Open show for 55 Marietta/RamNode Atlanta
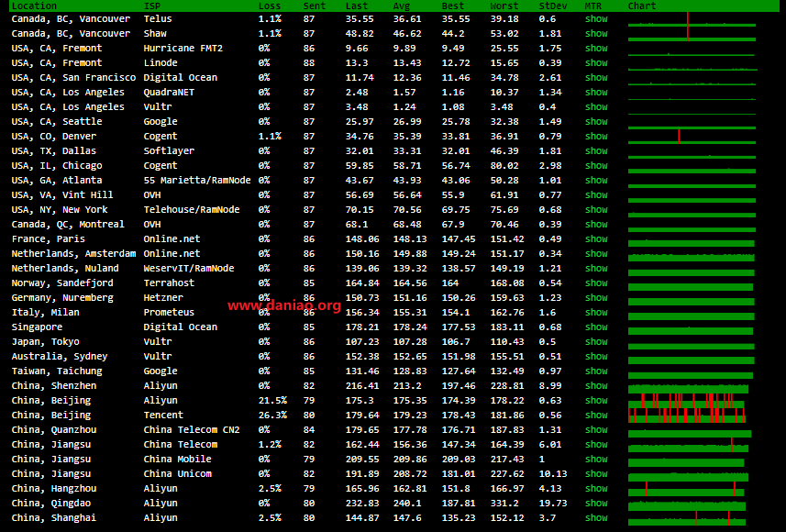Screen dimensions: 786x532 click(596, 180)
